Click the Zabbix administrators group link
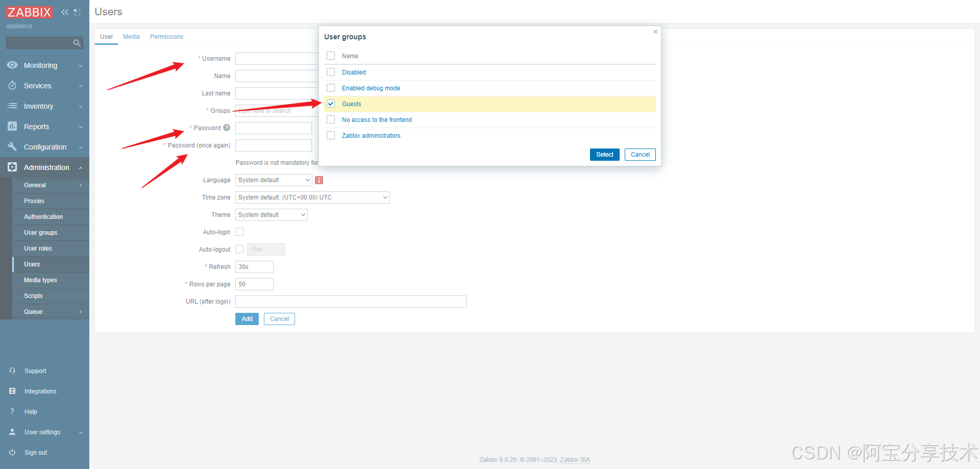The image size is (980, 469). coord(371,136)
